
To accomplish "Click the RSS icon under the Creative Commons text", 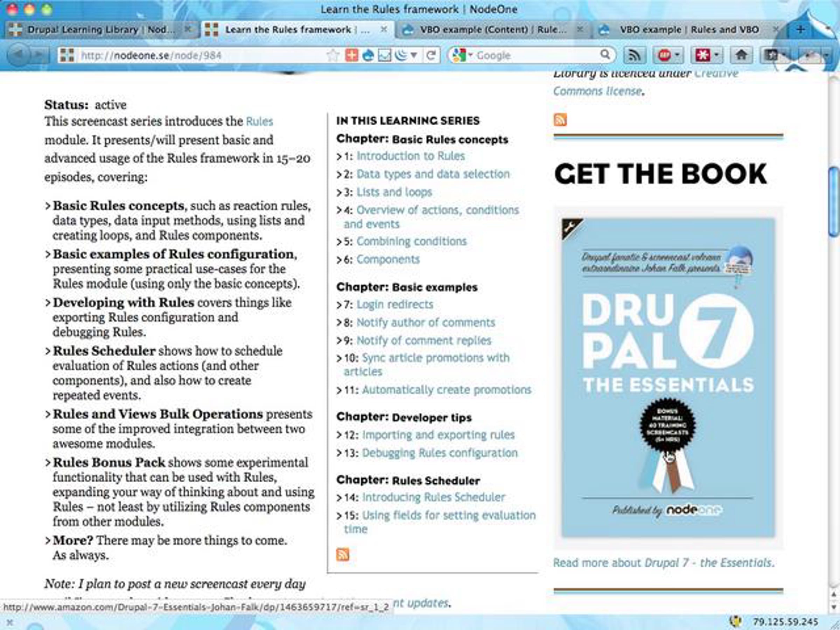I will pyautogui.click(x=560, y=120).
